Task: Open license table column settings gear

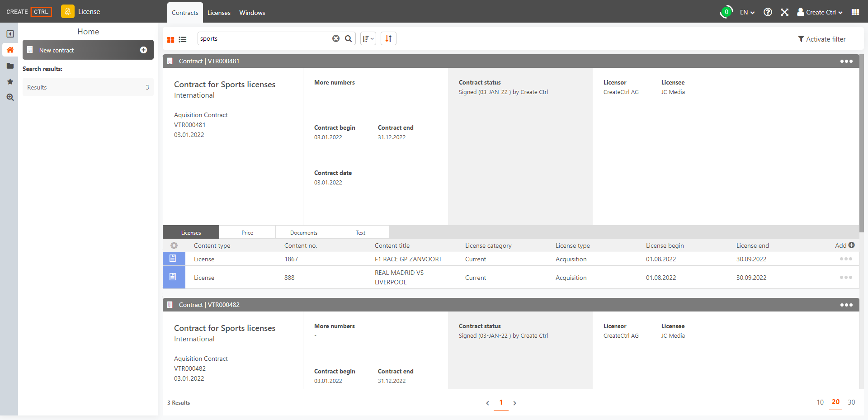Action: click(x=174, y=245)
